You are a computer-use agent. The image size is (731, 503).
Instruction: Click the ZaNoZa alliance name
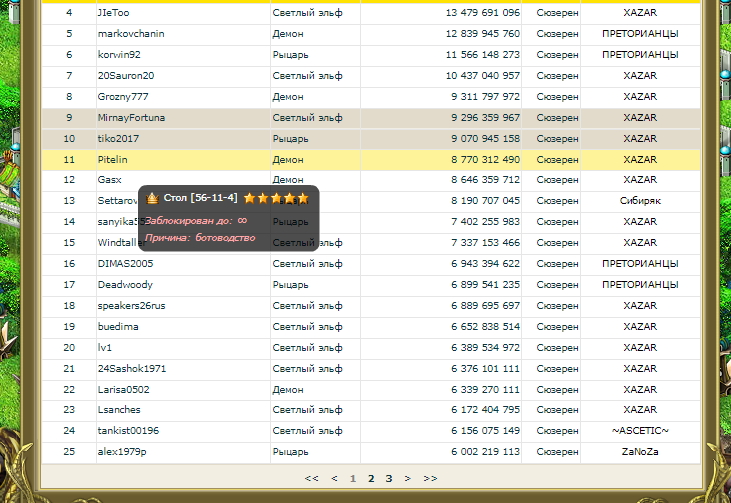640,452
